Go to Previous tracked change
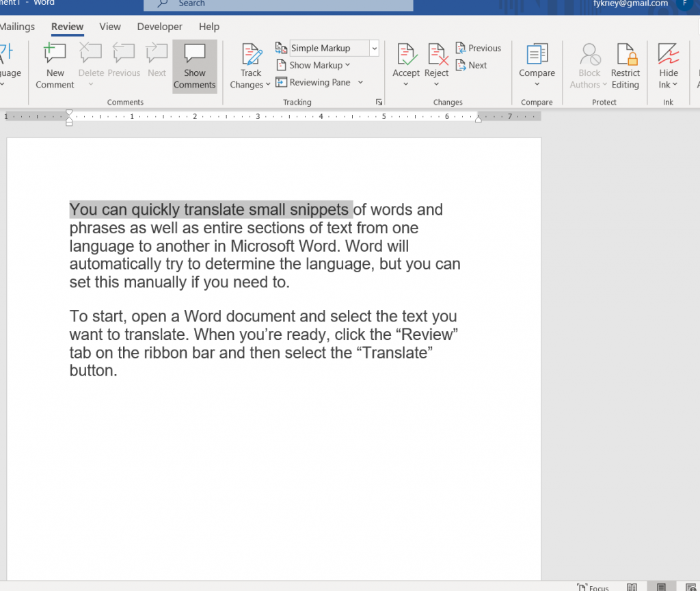 479,48
